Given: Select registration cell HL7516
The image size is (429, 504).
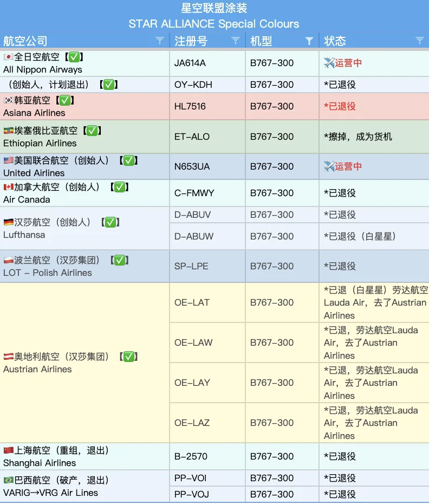Looking at the screenshot, I should tap(207, 106).
